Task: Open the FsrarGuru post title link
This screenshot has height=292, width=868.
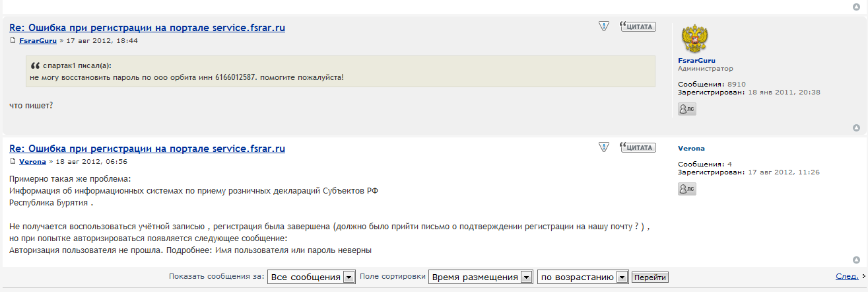Action: click(x=147, y=28)
